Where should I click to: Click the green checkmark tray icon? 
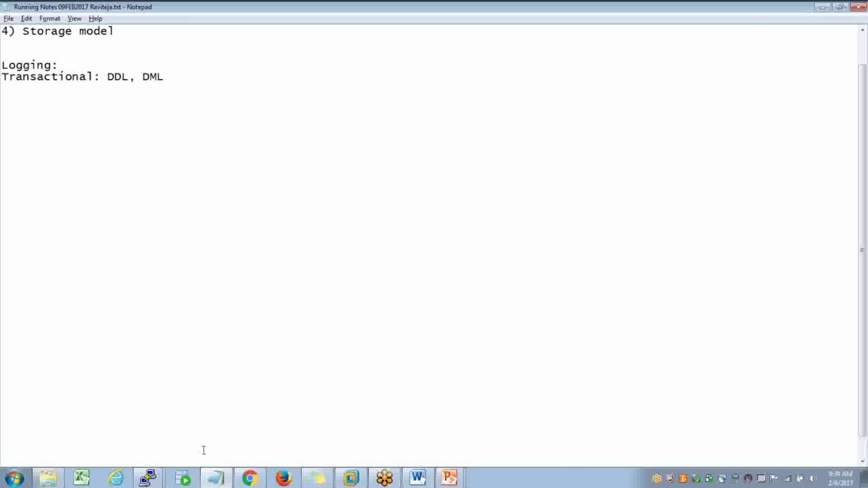tap(696, 479)
